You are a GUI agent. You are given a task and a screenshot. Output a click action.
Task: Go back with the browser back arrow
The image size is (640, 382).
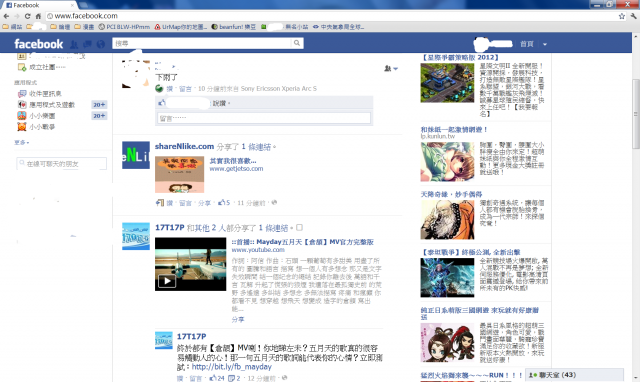tap(6, 16)
